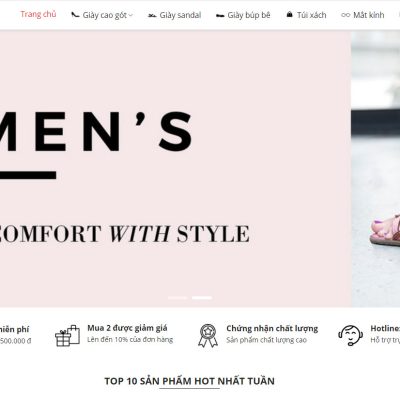Click the Mua 2 được giảm giá text

point(127,328)
